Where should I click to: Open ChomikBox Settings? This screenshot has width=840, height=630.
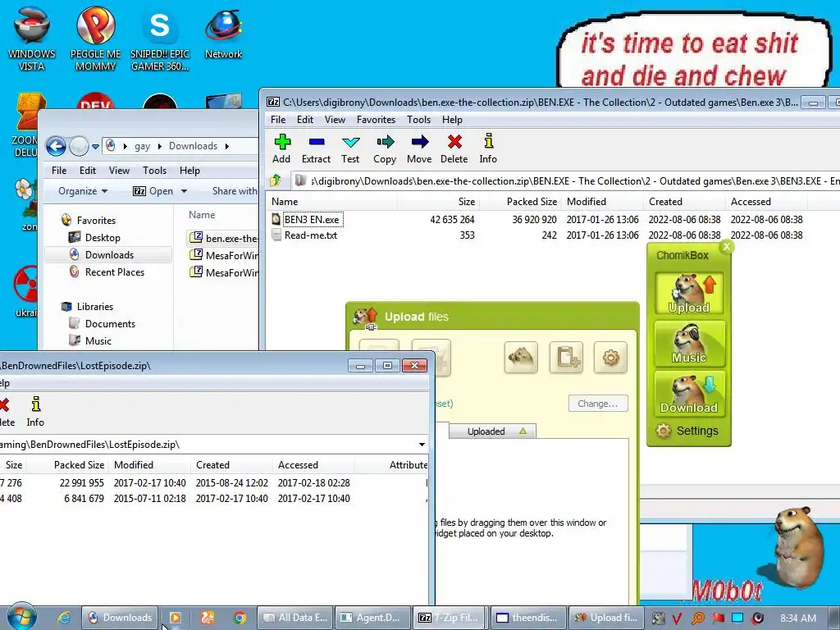[687, 431]
